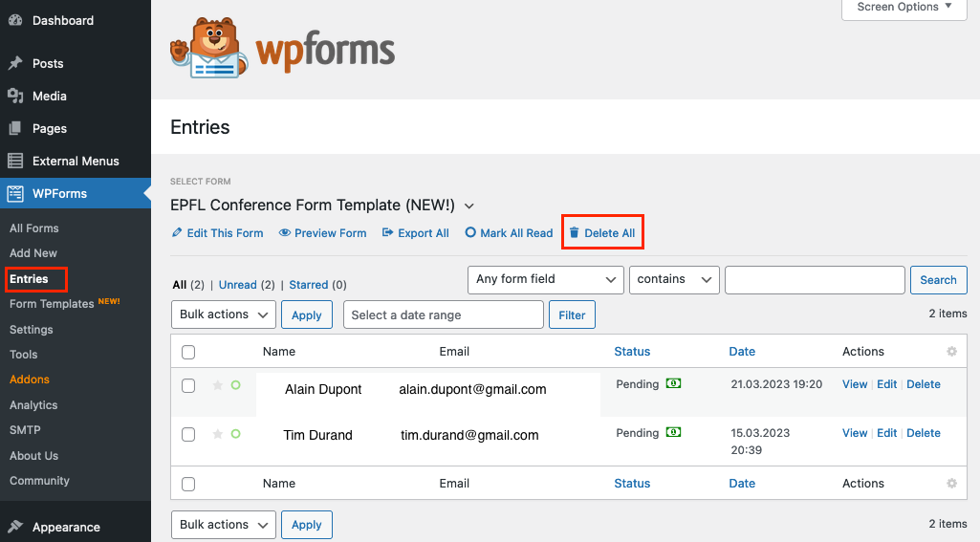This screenshot has height=542, width=980.
Task: Open Entries in the WPForms submenu
Action: [29, 279]
